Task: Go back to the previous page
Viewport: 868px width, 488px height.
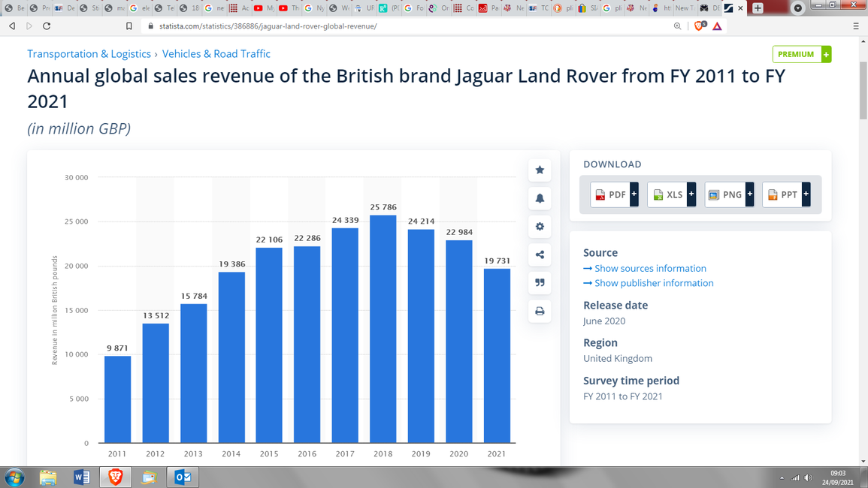Action: coord(12,26)
